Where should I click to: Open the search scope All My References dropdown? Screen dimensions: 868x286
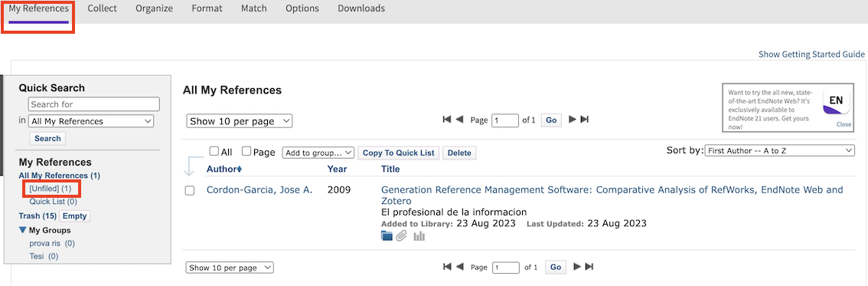point(91,121)
